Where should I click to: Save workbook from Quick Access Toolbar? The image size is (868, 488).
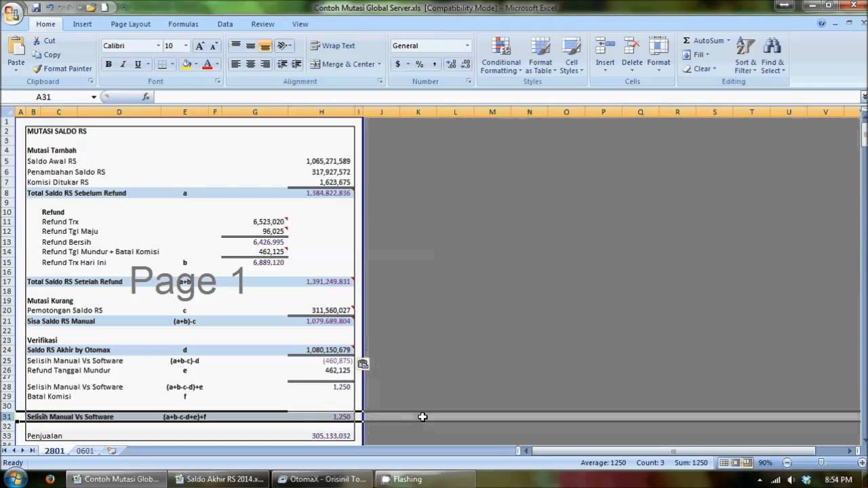[x=36, y=7]
